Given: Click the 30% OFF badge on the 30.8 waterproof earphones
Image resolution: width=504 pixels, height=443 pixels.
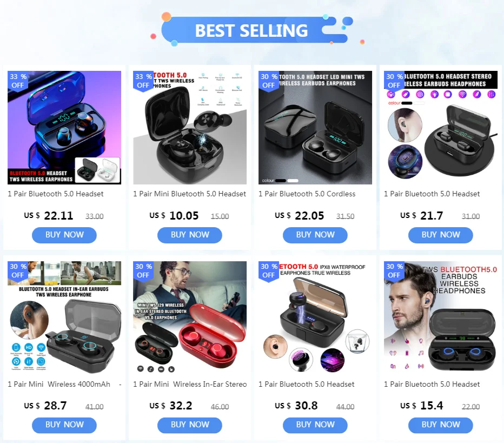Looking at the screenshot, I should click(x=268, y=271).
